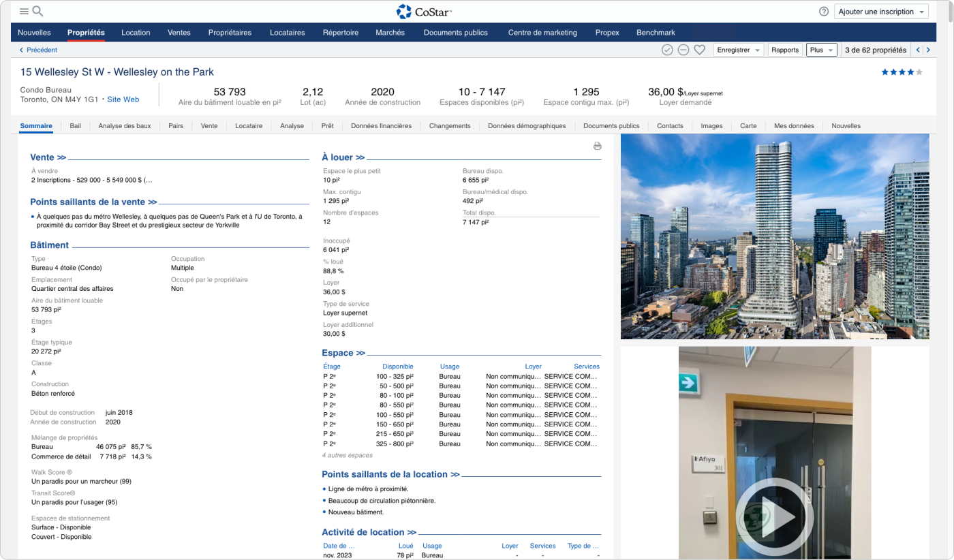The height and width of the screenshot is (560, 954).
Task: Click the Précédent back link
Action: pyautogui.click(x=38, y=50)
